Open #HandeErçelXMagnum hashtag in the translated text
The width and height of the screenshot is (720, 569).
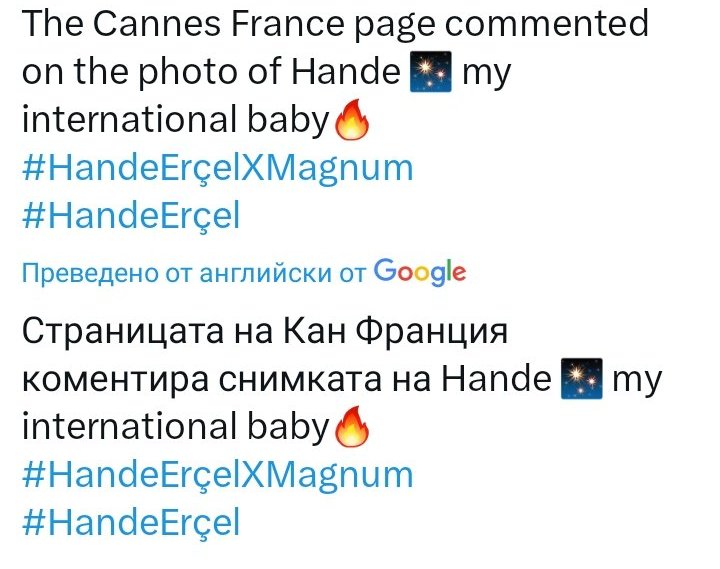tap(218, 475)
